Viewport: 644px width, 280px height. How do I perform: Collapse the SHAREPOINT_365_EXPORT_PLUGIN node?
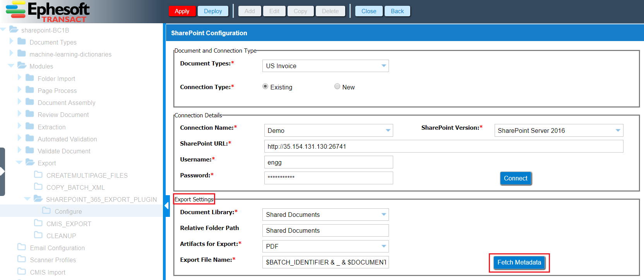tap(27, 199)
